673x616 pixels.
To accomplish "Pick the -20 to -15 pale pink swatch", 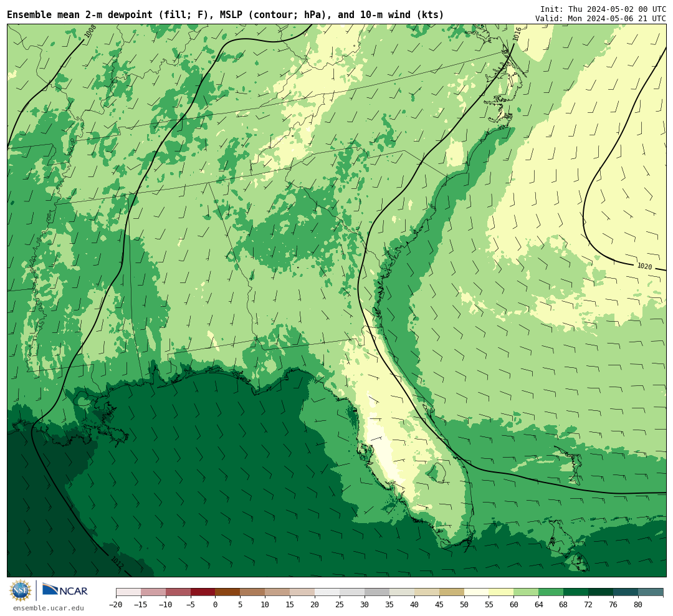I will click(128, 592).
